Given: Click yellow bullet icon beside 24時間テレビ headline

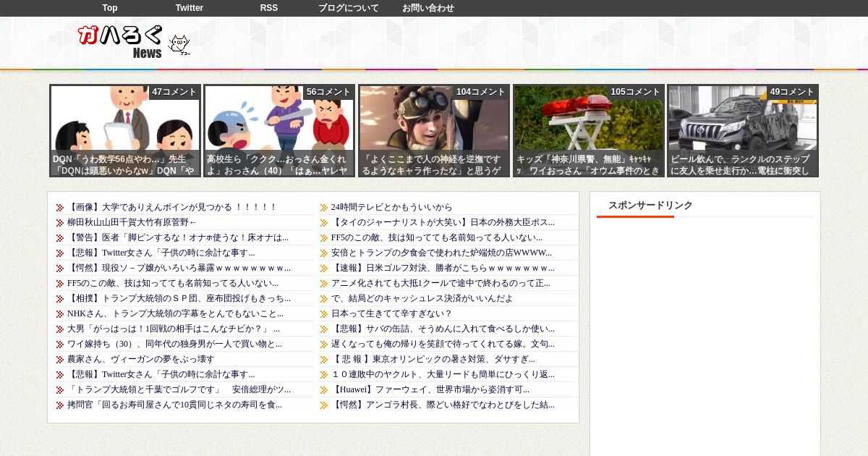Looking at the screenshot, I should (x=324, y=208).
